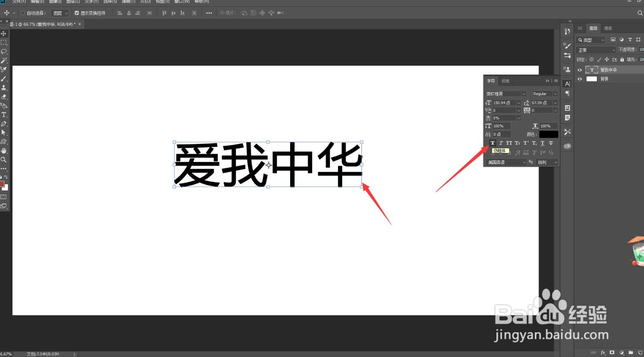Toggle lock image pixels brush icon
Viewport: 644px width, 357px height.
(599, 60)
